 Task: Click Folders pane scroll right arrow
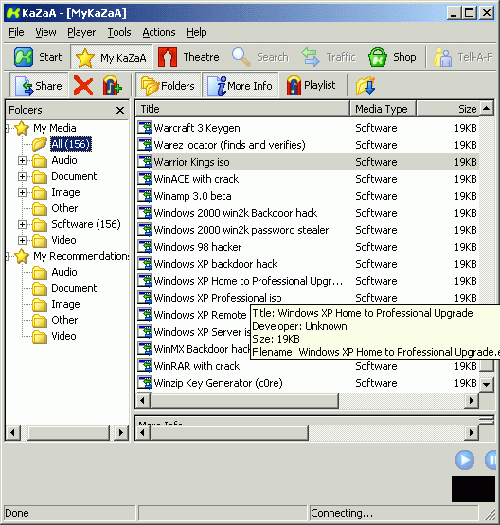click(121, 432)
